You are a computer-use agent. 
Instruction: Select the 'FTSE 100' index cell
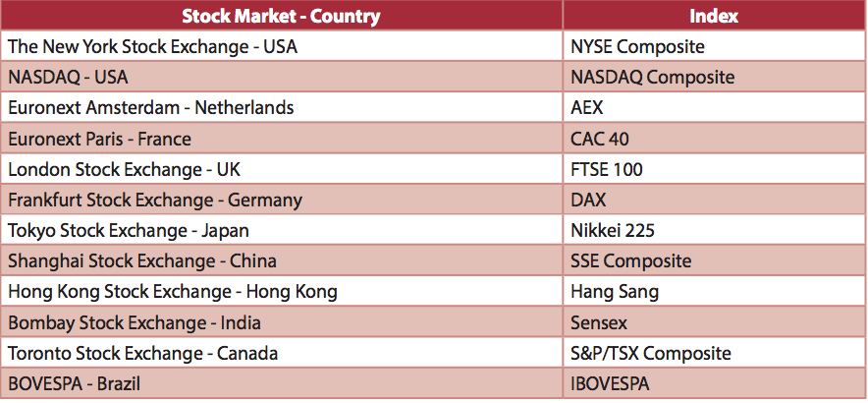[x=606, y=169]
